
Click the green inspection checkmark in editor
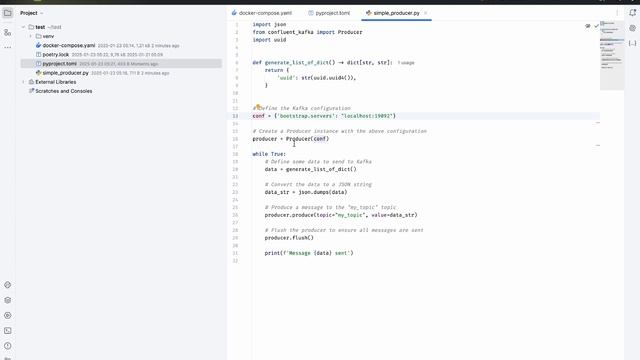click(596, 26)
